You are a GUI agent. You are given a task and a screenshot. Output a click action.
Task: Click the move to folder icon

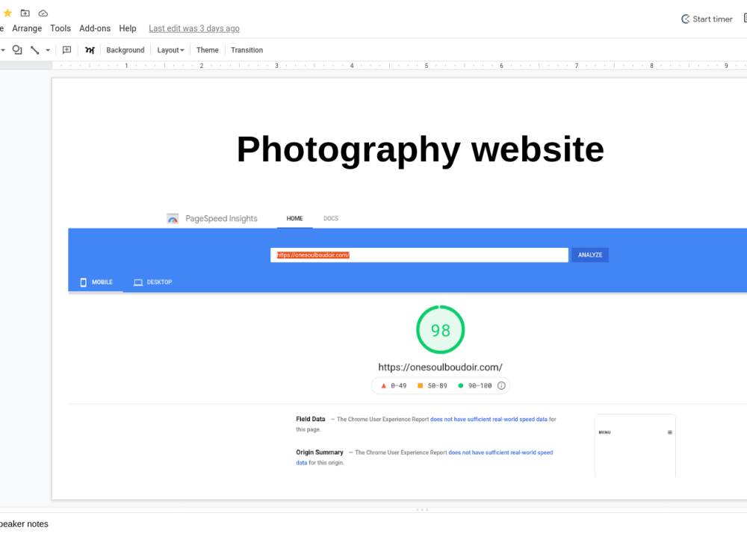pyautogui.click(x=25, y=13)
